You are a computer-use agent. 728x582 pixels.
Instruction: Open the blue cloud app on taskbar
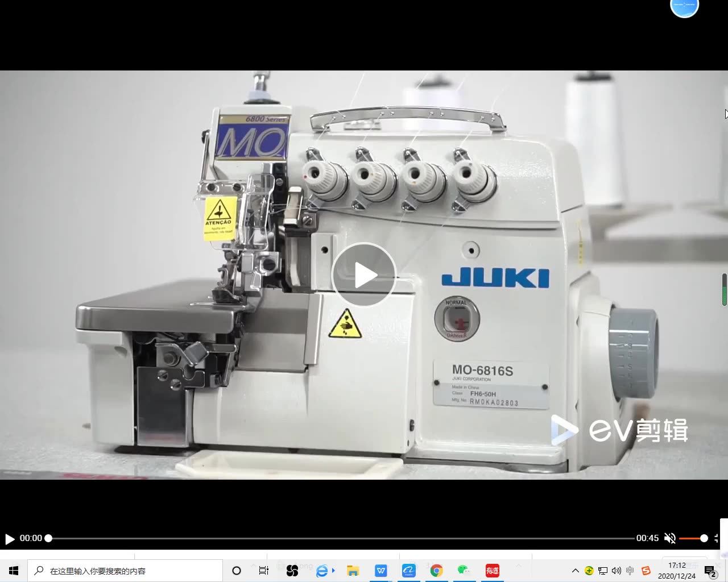(408, 571)
